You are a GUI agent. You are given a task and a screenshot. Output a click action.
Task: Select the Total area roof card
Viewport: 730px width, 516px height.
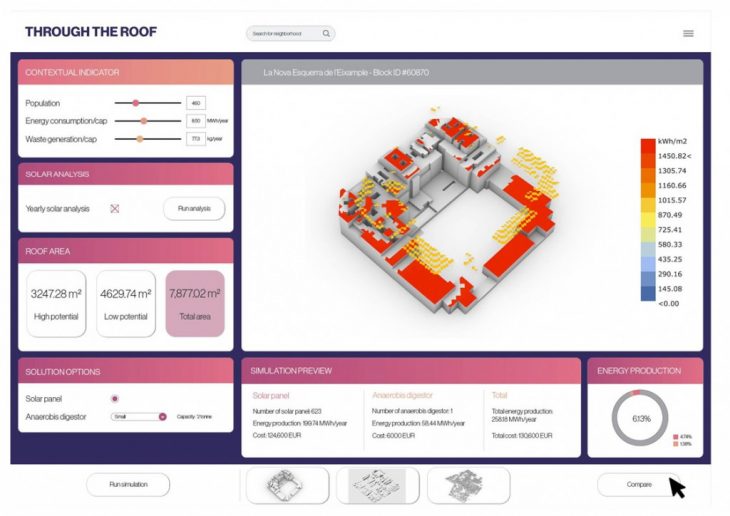pos(196,303)
